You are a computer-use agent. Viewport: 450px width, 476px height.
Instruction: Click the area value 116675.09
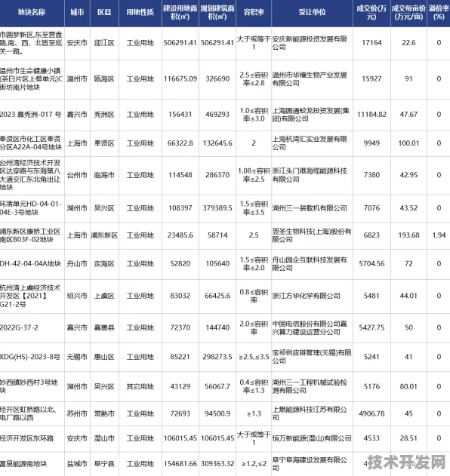click(x=180, y=79)
